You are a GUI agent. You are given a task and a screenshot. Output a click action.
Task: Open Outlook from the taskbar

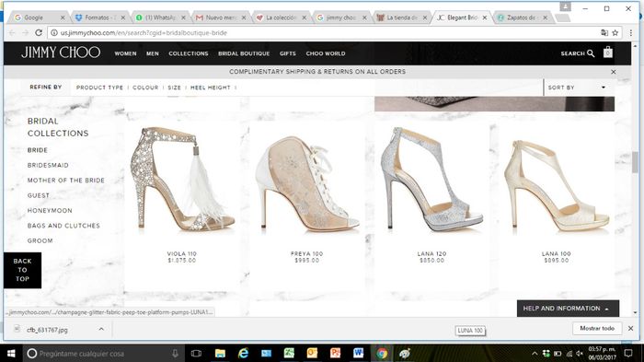pos(312,354)
